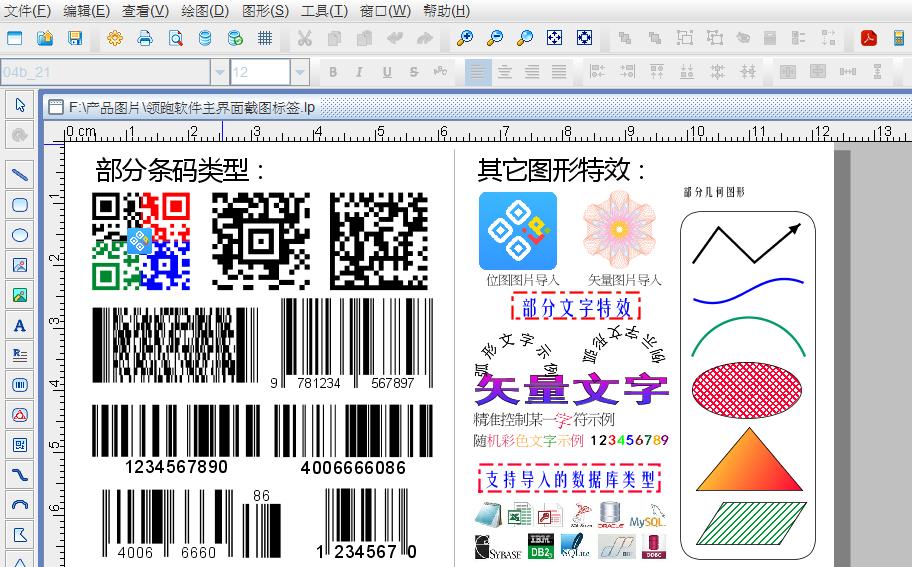Toggle underline text formatting

click(387, 72)
